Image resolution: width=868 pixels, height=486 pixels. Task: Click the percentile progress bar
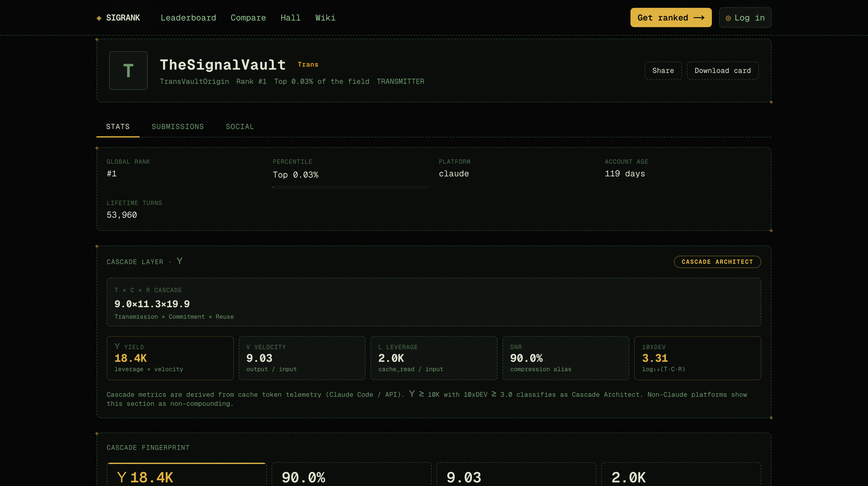pyautogui.click(x=351, y=187)
